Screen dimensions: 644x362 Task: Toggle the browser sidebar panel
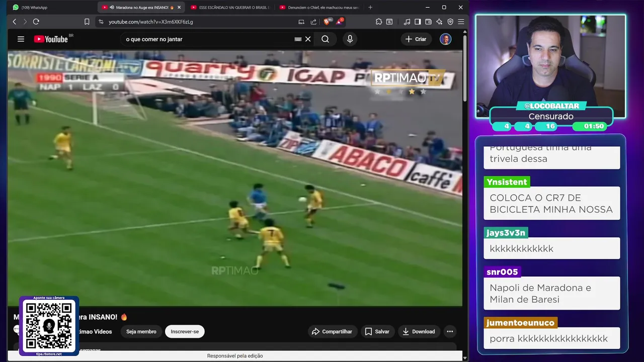click(418, 22)
